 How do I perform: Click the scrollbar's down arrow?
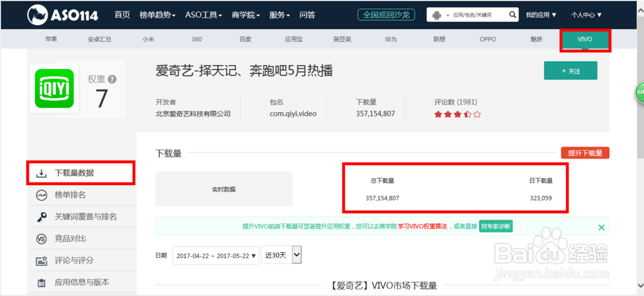(x=640, y=285)
